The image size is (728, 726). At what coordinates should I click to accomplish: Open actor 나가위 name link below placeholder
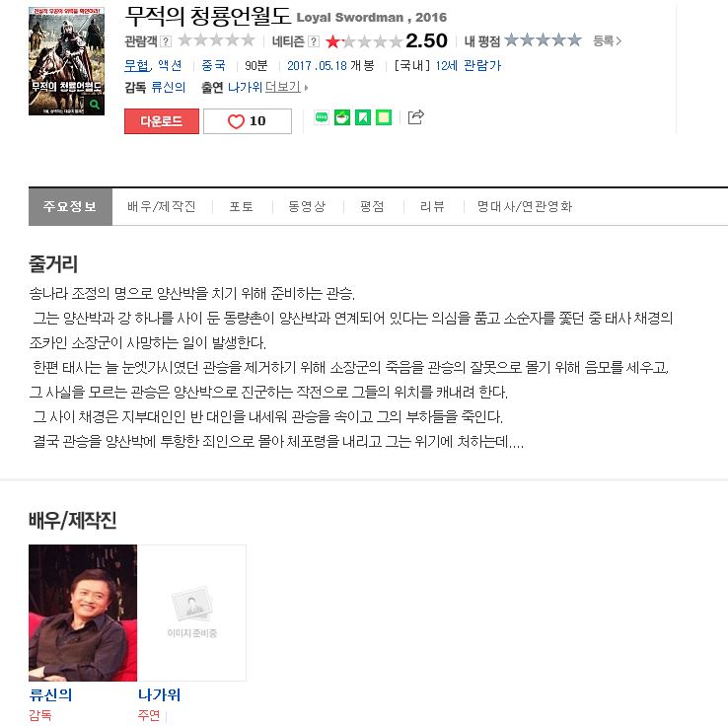click(x=159, y=694)
